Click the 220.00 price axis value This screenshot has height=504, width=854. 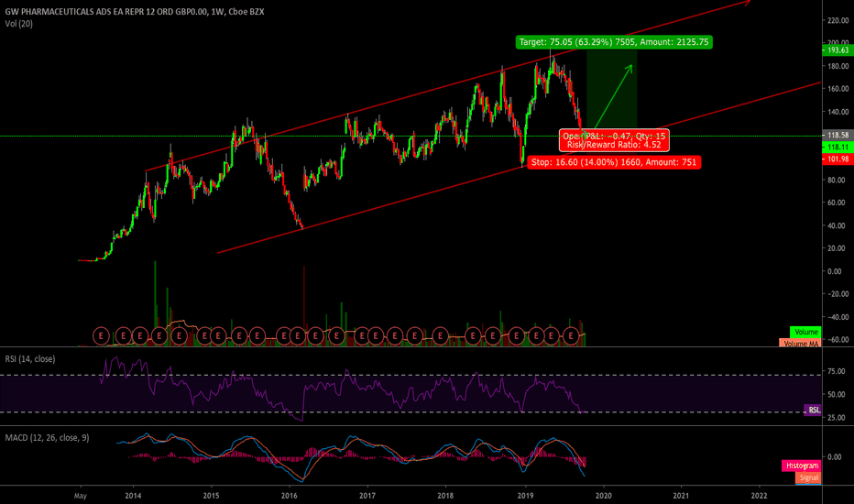838,20
